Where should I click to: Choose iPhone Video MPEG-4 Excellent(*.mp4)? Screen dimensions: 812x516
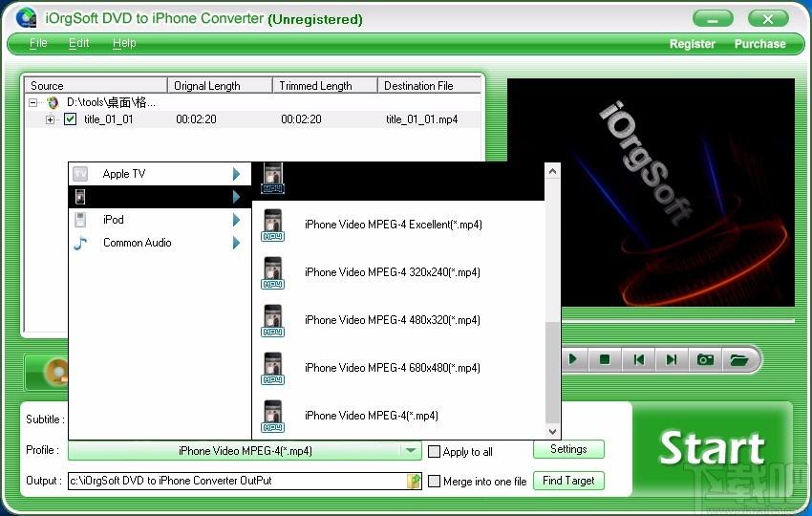[x=398, y=225]
